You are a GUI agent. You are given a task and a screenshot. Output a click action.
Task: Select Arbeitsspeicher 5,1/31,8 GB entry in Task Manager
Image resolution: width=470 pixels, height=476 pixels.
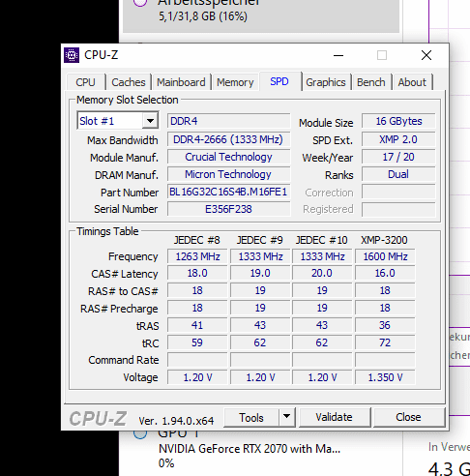[x=261, y=15]
